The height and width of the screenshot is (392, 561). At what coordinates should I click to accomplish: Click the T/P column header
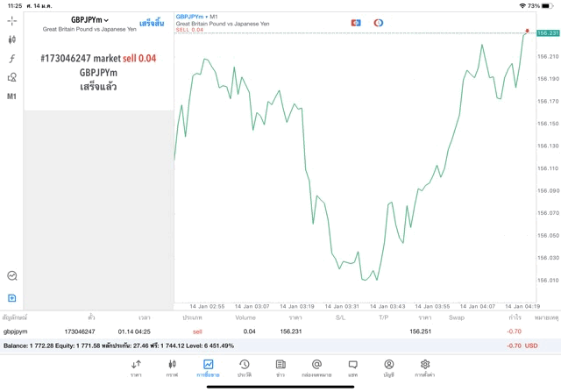click(x=384, y=317)
